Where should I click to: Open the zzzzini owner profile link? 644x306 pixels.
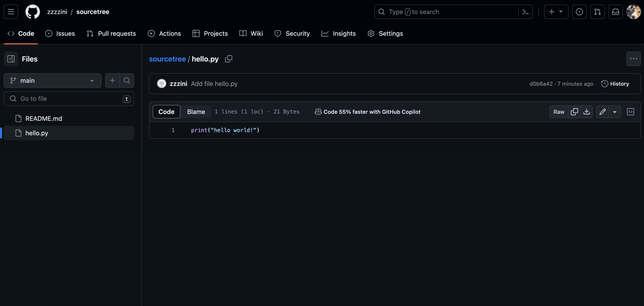coord(57,12)
